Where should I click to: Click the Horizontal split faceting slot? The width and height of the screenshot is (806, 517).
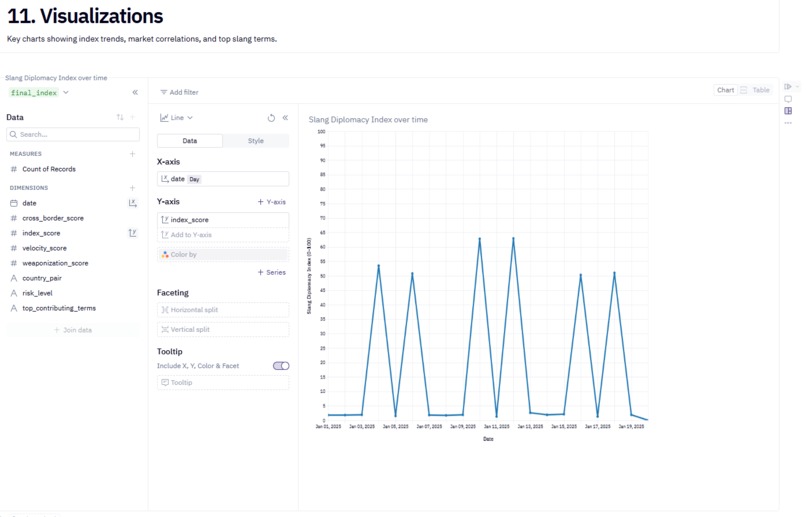pos(223,310)
